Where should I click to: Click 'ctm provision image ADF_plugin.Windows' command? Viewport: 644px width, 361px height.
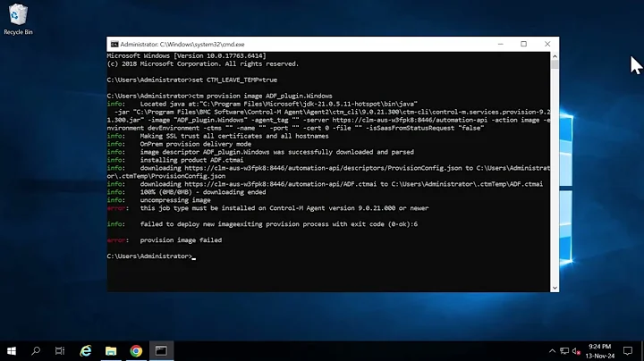[x=262, y=96]
